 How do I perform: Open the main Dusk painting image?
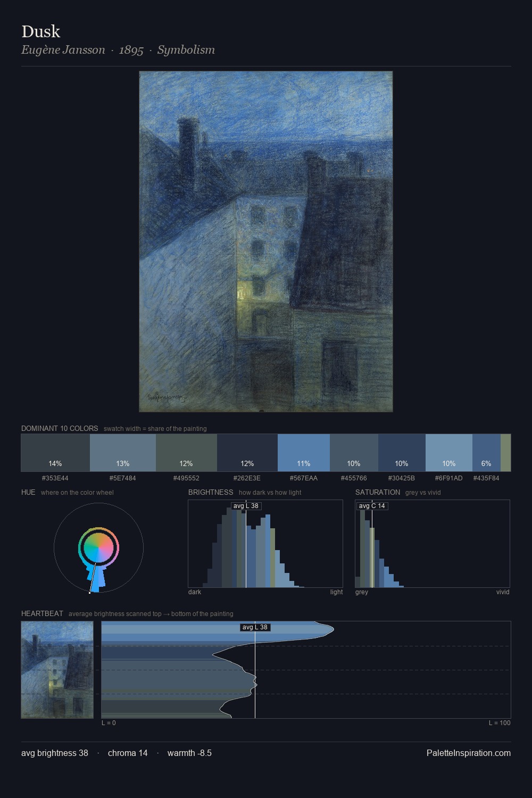(266, 242)
